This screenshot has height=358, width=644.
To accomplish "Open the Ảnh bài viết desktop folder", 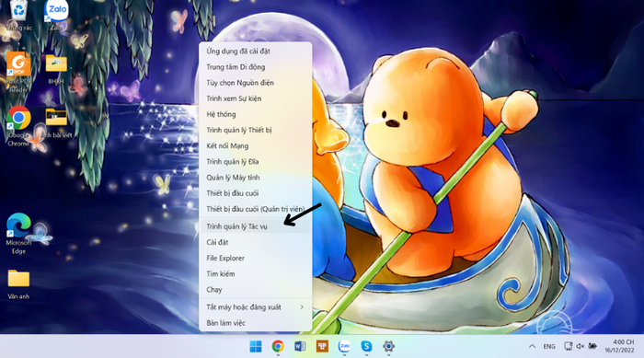I will pos(56,122).
